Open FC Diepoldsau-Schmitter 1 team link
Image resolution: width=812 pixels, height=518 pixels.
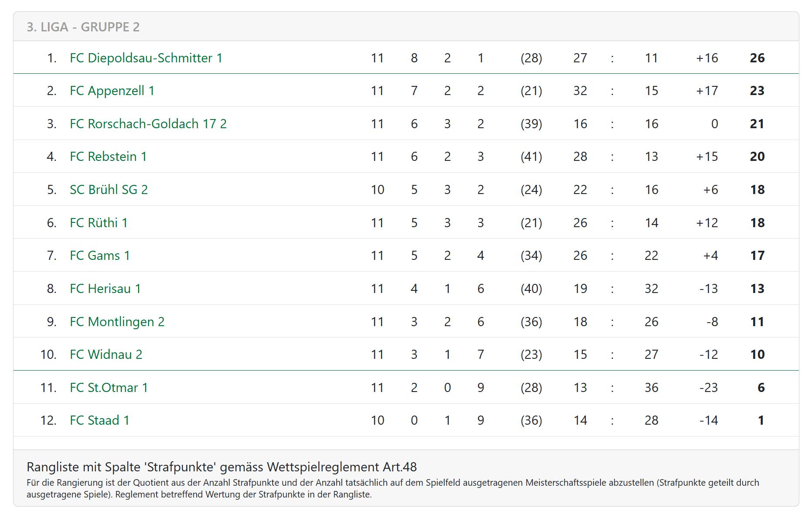(x=146, y=58)
